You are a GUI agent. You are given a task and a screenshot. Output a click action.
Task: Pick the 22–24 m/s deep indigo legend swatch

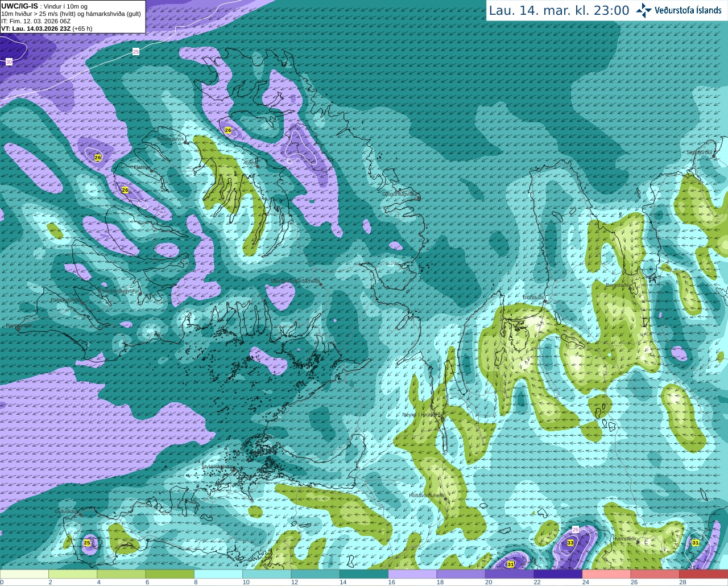coord(558,574)
